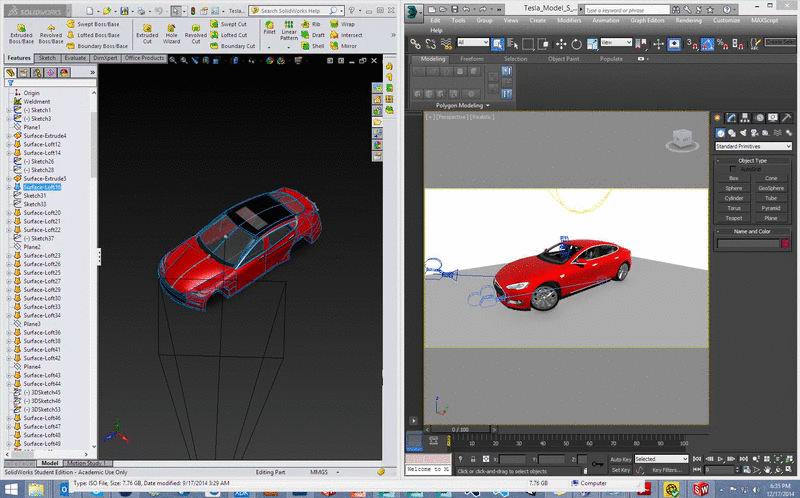Screen dimensions: 800x498
Task: Choose the Swept Boss/Base feature
Action: click(x=93, y=24)
